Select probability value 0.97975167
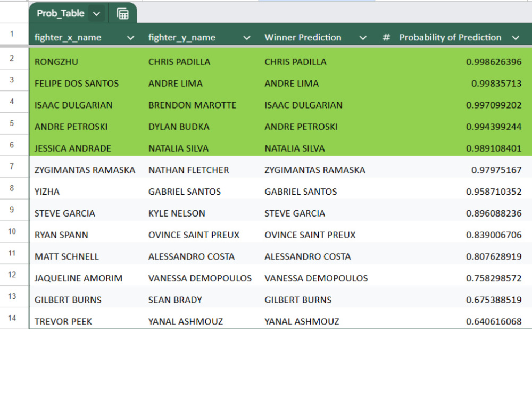532x399 pixels. point(496,170)
